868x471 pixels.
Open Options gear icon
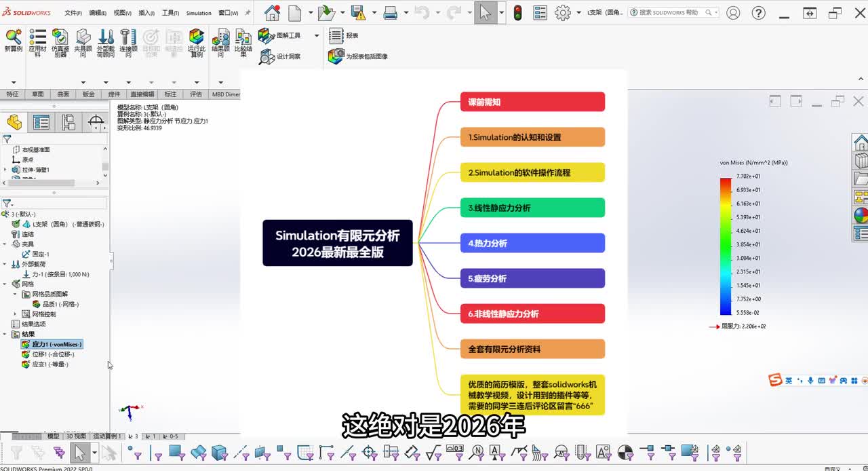(563, 12)
